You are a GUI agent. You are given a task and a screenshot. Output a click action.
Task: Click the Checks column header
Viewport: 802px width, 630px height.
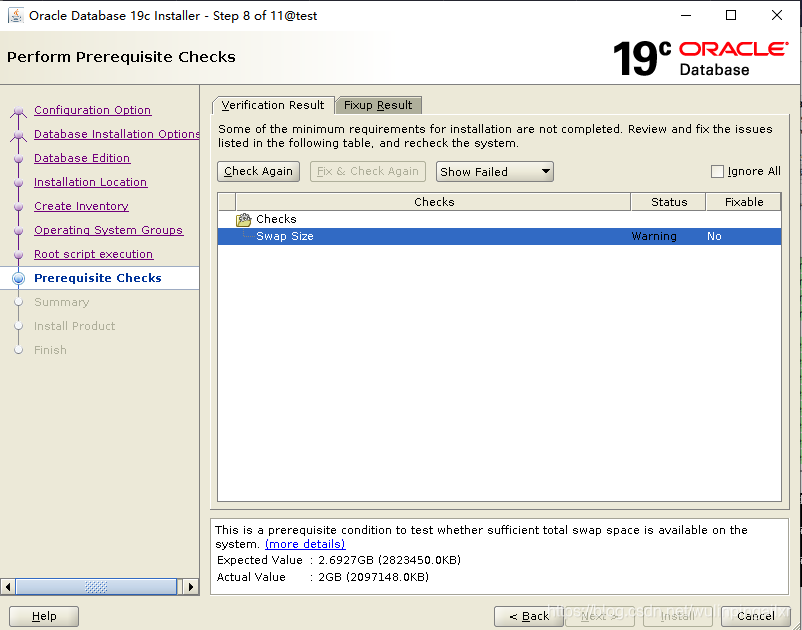(x=433, y=202)
